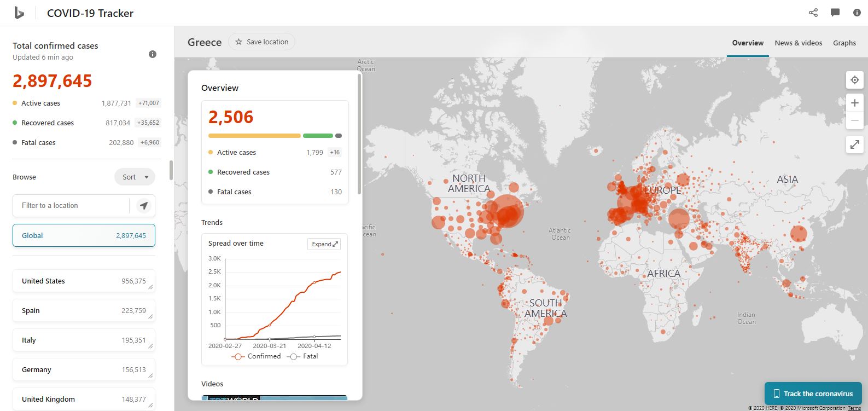
Task: Expand the Spread over time chart
Action: (324, 244)
